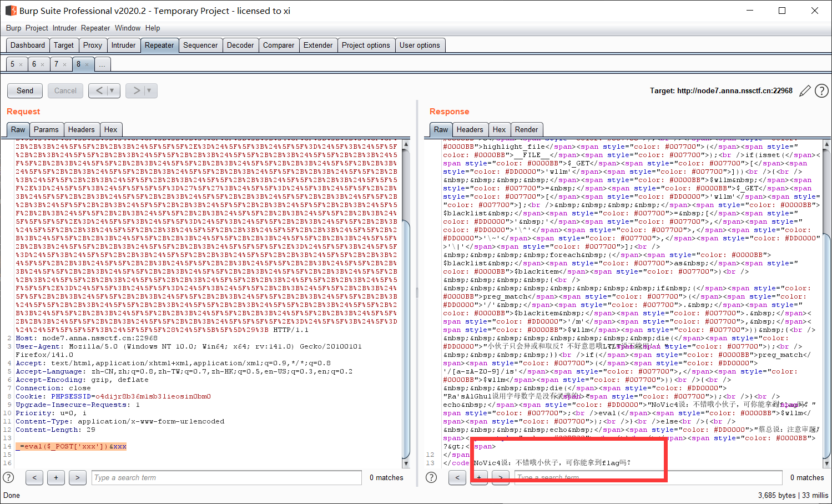Switch request view to Headers tab
832x504 pixels.
[x=82, y=129]
